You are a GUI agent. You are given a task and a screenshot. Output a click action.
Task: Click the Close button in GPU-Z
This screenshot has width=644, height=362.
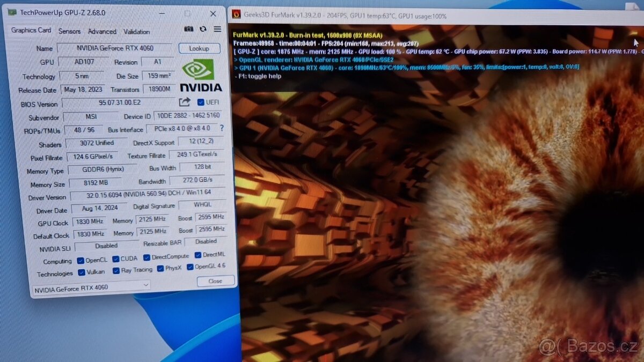tap(215, 281)
